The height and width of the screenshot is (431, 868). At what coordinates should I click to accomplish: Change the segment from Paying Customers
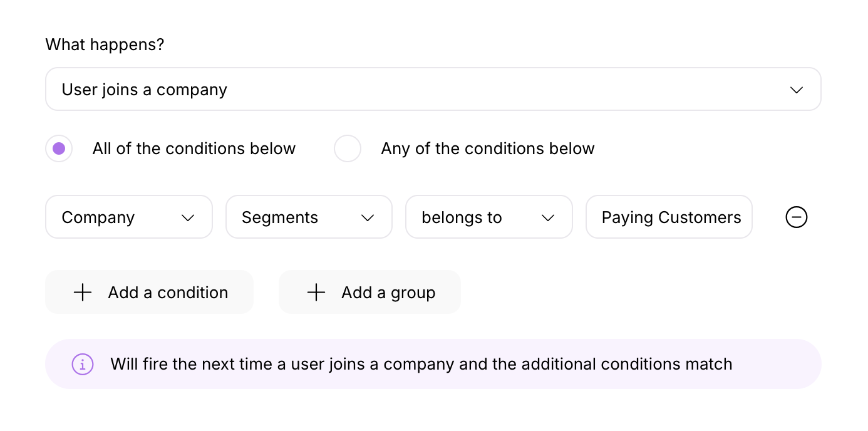(669, 217)
